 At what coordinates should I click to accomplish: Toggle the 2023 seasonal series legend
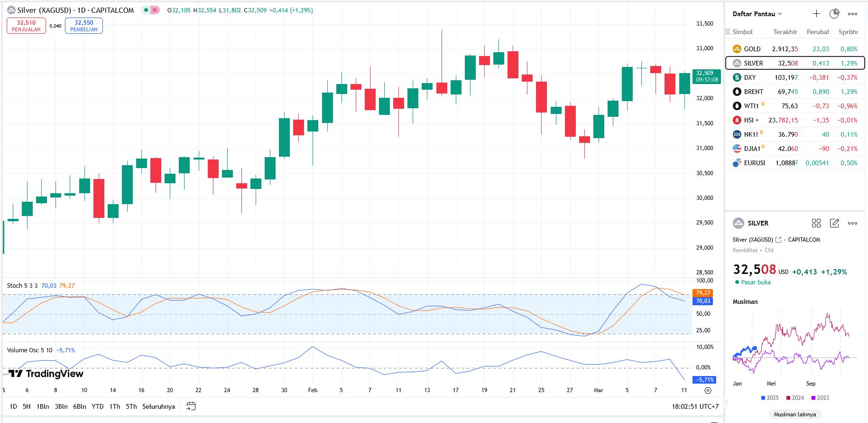(x=820, y=398)
